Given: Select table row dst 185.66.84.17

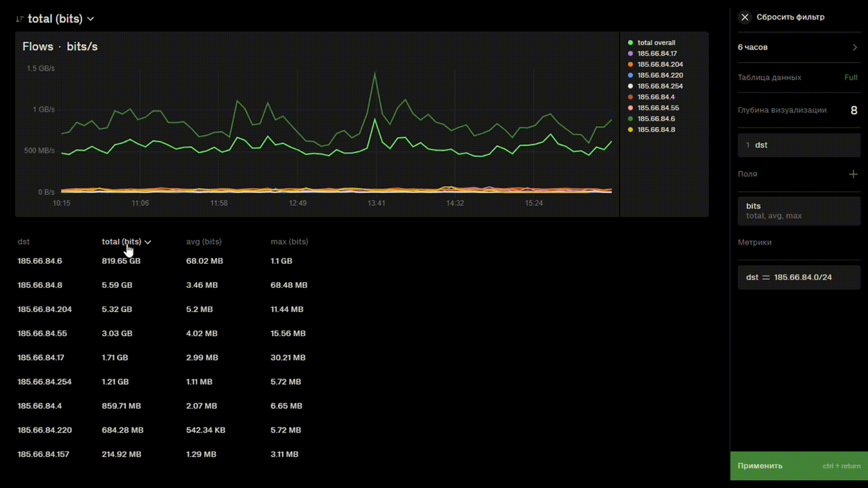Looking at the screenshot, I should click(41, 358).
